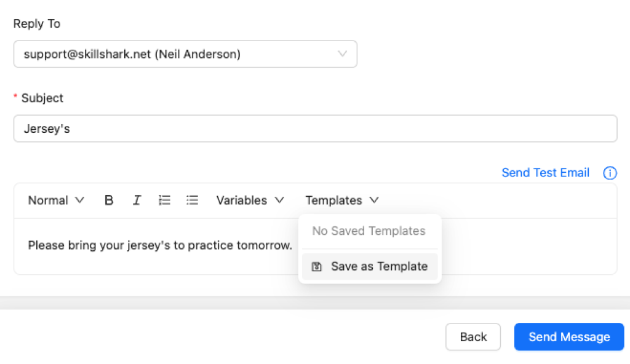Click the Reply To label
The image size is (630, 364).
[x=37, y=24]
